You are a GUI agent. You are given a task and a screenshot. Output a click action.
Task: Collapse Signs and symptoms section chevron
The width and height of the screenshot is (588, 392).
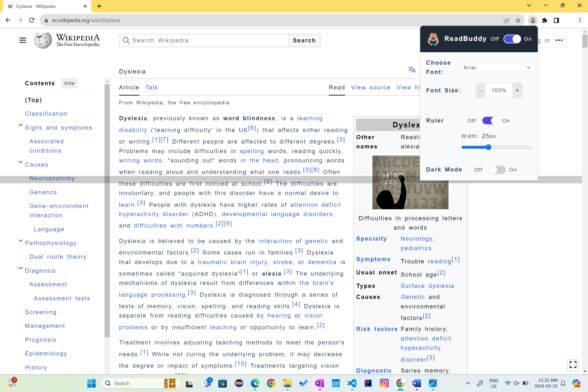click(x=21, y=125)
